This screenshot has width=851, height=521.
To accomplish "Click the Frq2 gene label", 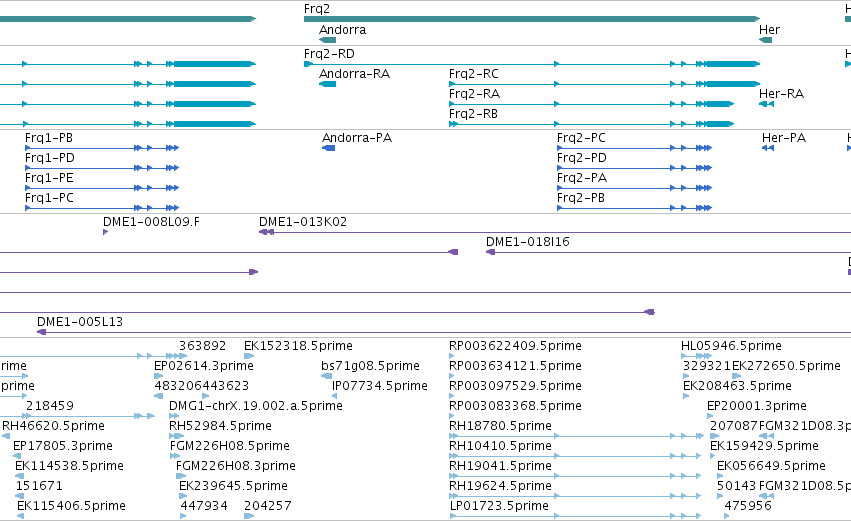I will [316, 9].
